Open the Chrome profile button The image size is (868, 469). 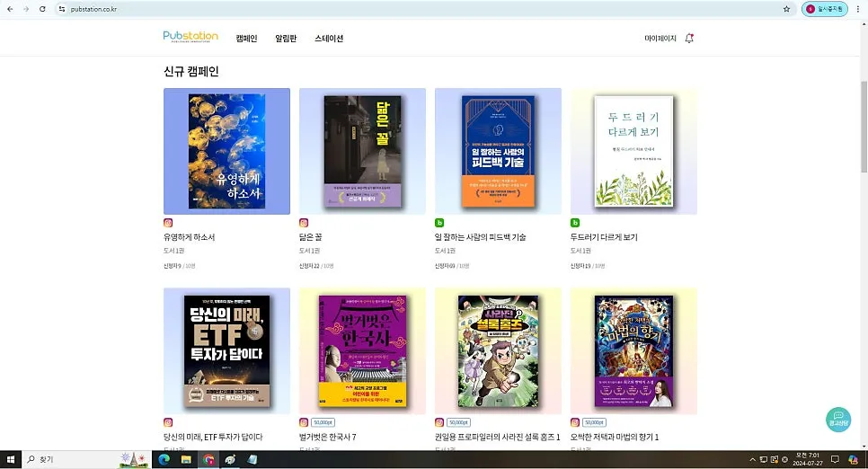tap(824, 9)
